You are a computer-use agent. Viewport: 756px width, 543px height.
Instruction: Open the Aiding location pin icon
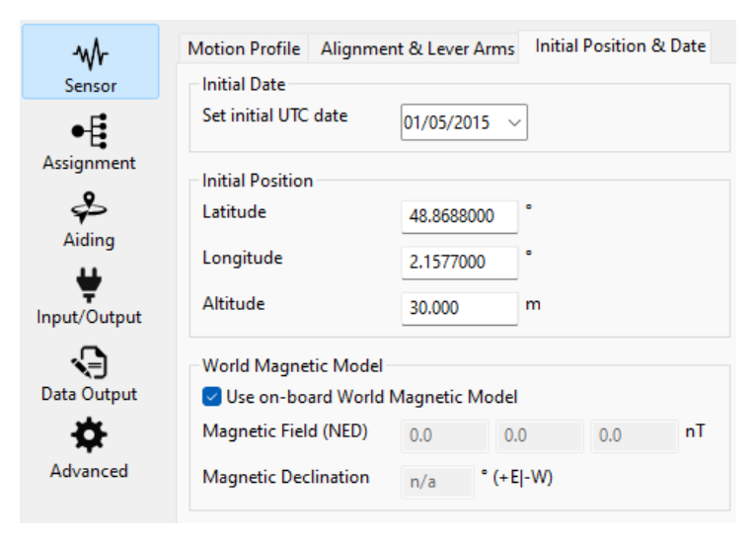89,208
